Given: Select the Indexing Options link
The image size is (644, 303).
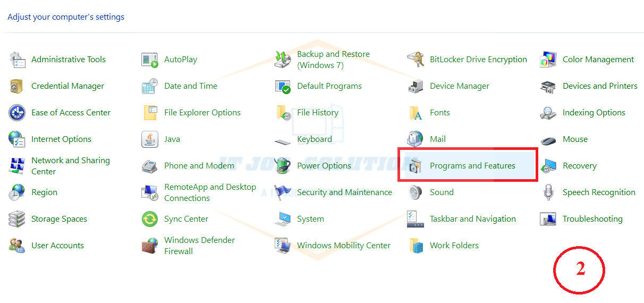Looking at the screenshot, I should (594, 113).
